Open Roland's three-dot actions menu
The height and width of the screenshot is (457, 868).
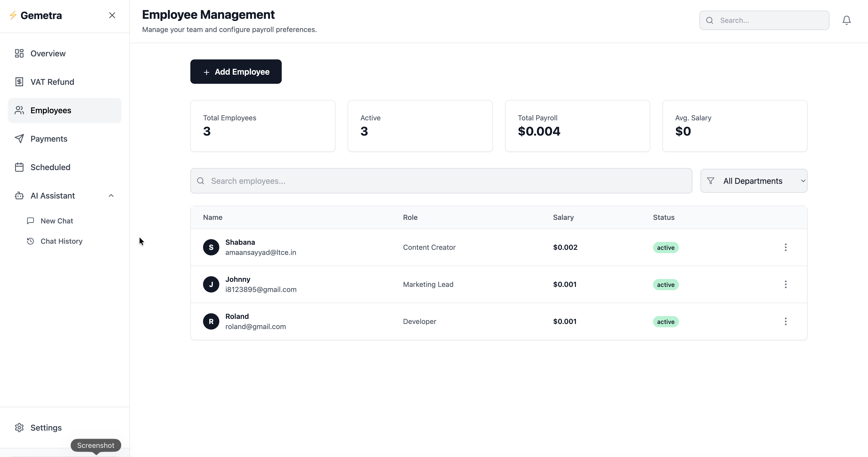pyautogui.click(x=785, y=321)
